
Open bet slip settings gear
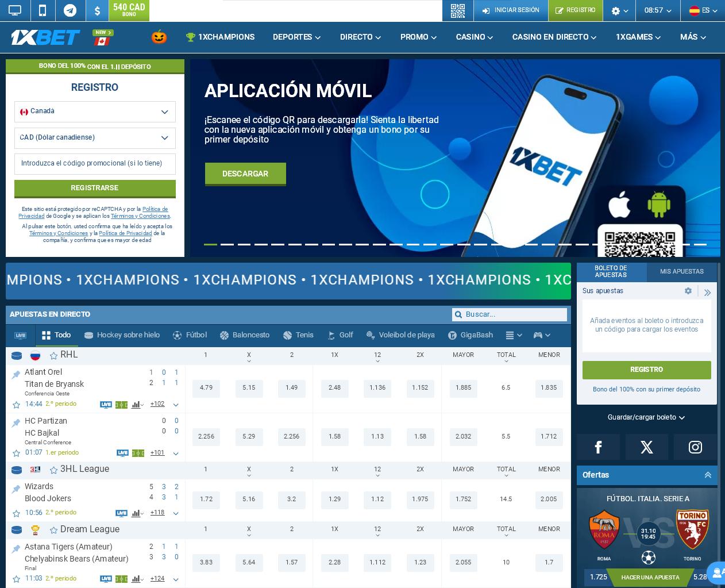688,291
